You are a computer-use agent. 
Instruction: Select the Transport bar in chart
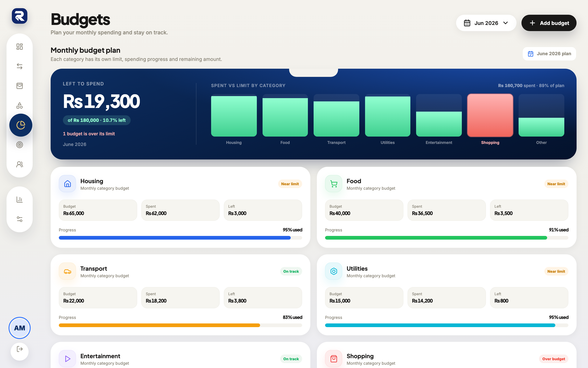[x=336, y=119]
